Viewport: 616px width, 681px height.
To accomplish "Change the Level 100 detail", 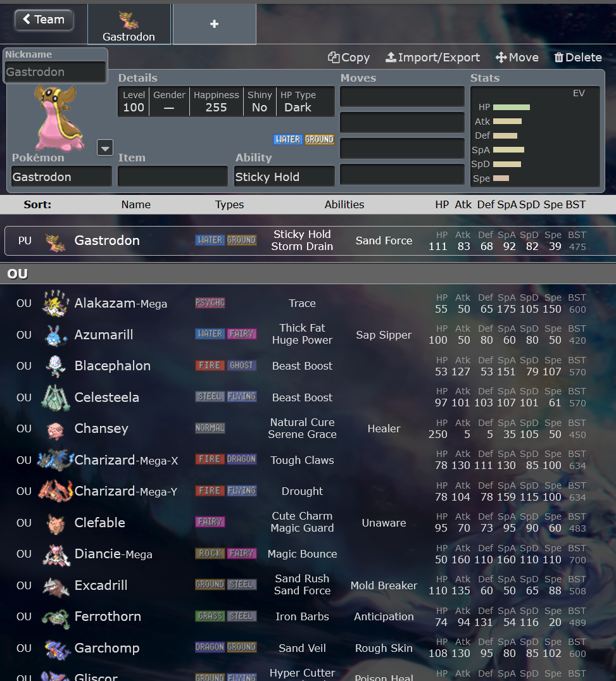I will coord(134,102).
